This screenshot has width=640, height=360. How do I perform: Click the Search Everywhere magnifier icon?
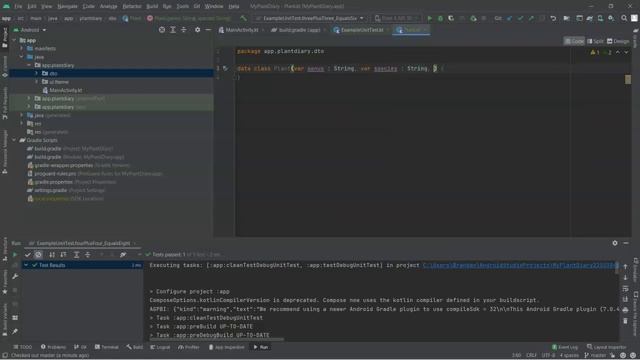(x=624, y=18)
